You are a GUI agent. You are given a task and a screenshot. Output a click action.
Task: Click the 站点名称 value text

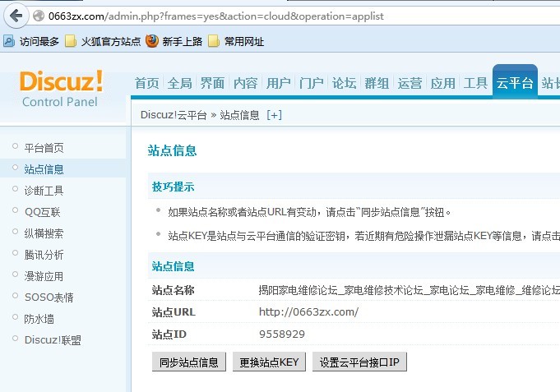(410, 290)
